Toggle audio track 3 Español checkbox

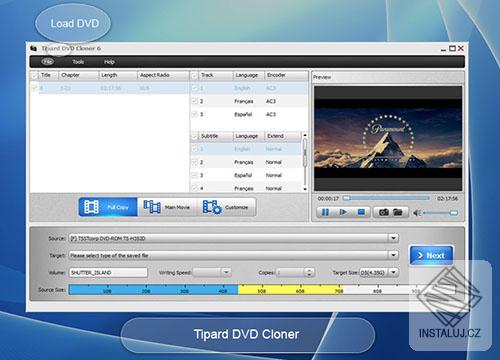pos(194,114)
